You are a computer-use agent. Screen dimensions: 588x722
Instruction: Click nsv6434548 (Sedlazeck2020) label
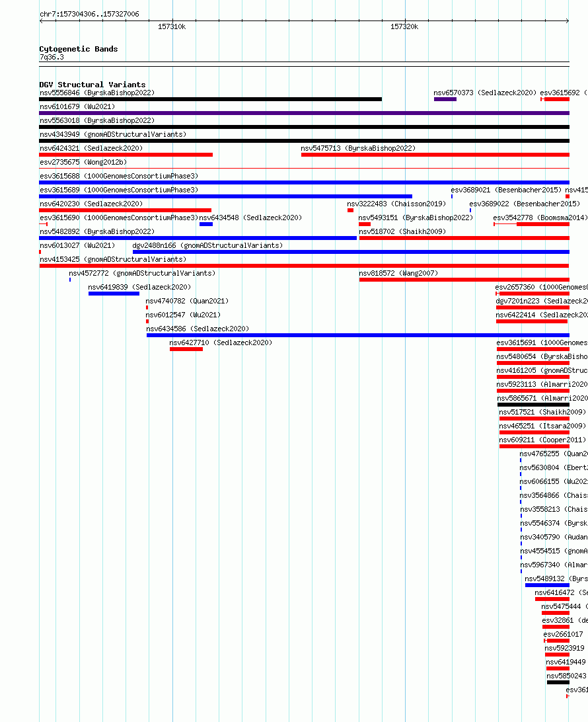point(250,218)
